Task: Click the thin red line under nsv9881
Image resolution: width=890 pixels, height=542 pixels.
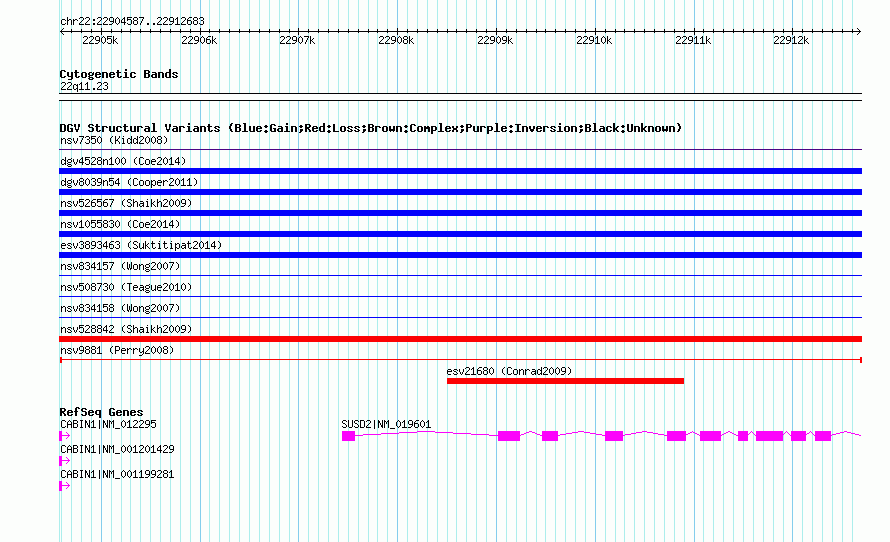Action: pyautogui.click(x=460, y=360)
